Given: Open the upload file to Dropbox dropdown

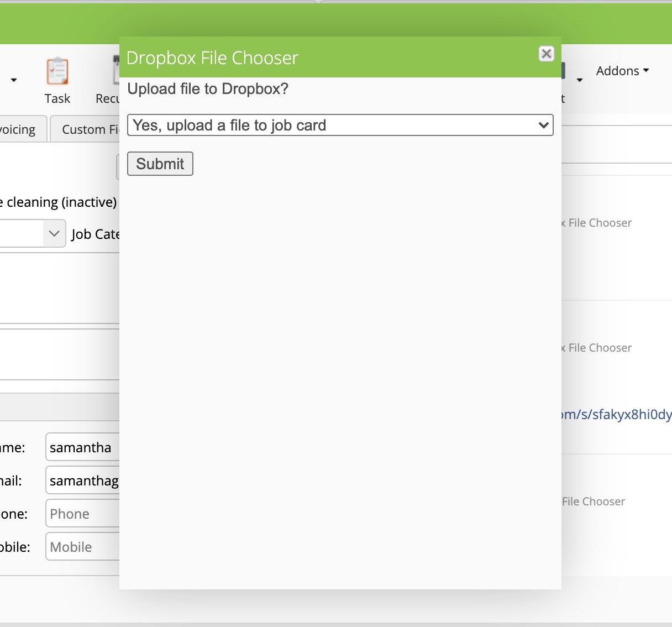Looking at the screenshot, I should tap(340, 125).
